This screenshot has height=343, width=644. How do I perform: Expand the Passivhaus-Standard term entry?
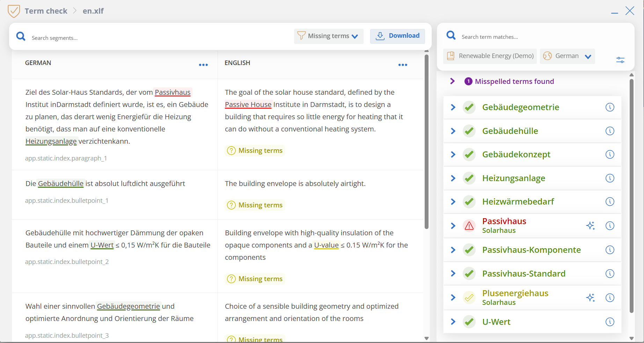pos(453,274)
